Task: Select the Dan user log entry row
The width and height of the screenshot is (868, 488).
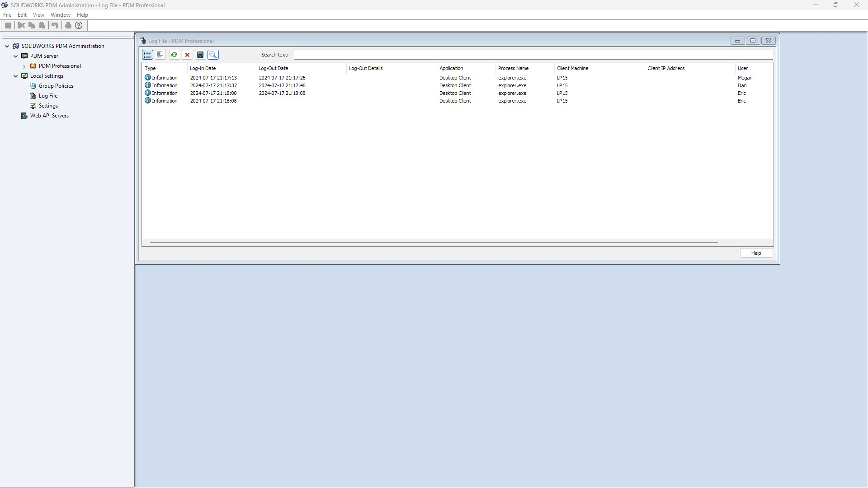Action: pos(455,85)
